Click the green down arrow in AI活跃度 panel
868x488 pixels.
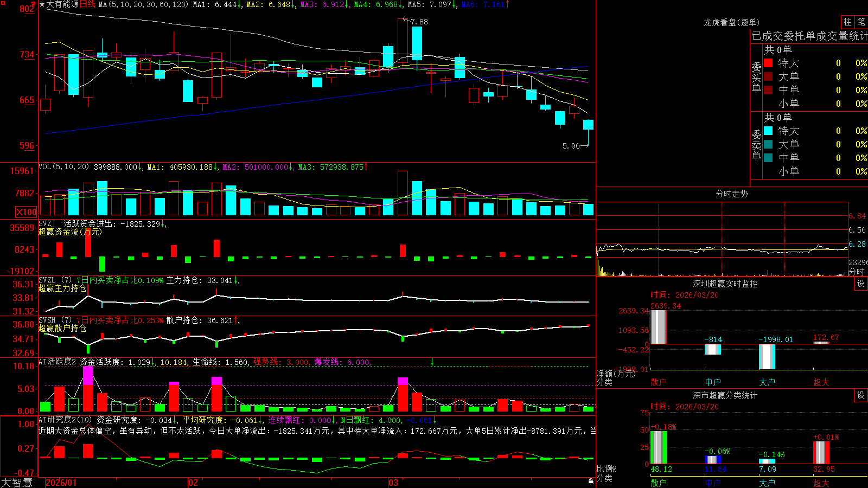click(x=432, y=362)
